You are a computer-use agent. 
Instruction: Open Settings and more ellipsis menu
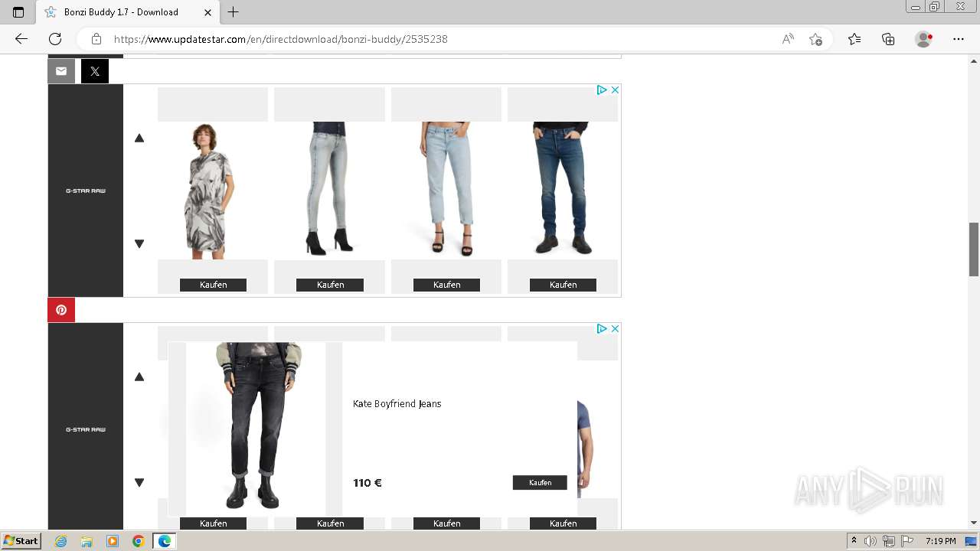[959, 39]
